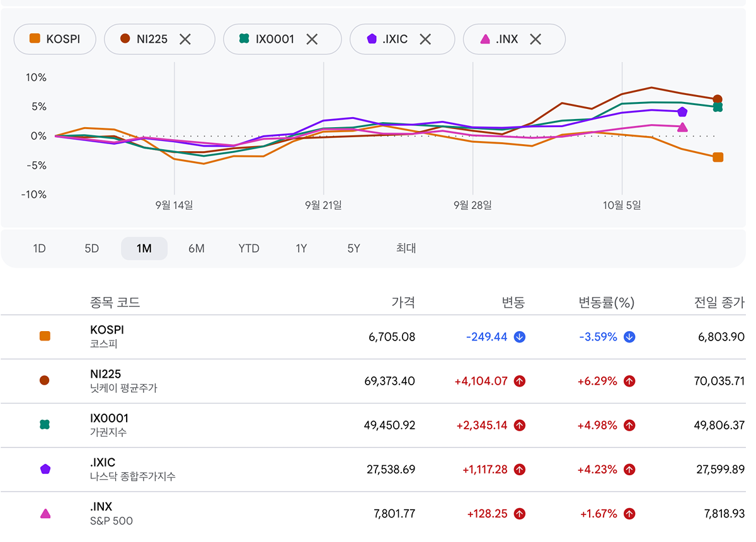Click .INX red up arrow beside +1.67%
Viewport: 756px width, 542px height.
point(629,514)
